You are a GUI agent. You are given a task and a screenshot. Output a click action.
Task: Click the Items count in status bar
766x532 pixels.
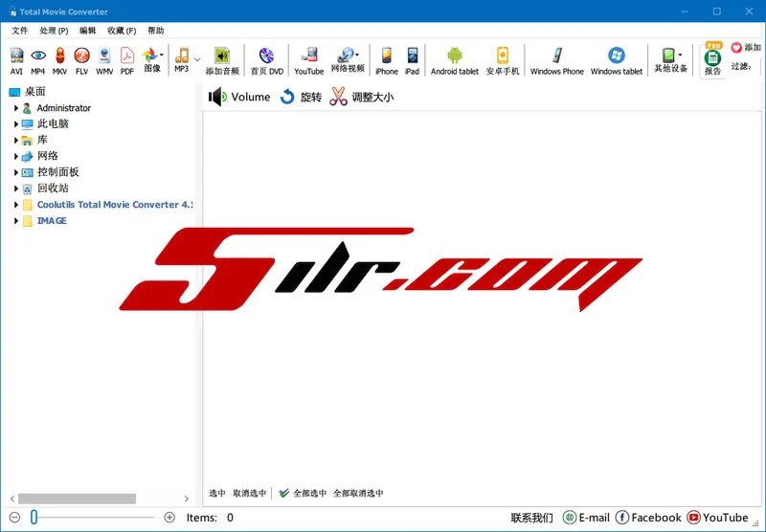coord(210,518)
